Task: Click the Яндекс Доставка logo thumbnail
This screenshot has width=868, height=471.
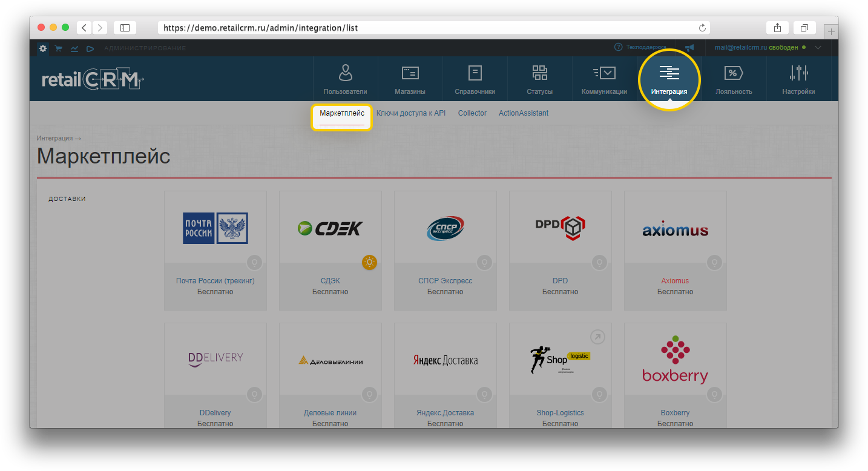Action: tap(446, 360)
